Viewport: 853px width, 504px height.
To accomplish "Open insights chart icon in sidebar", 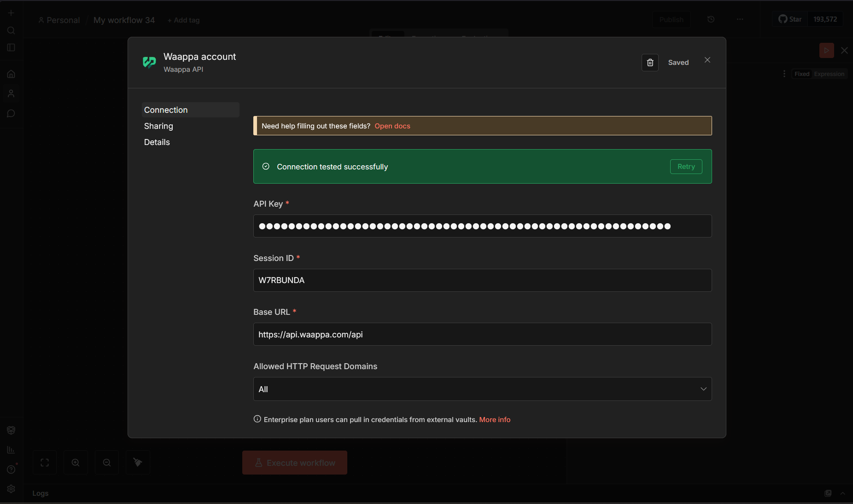I will coord(11,450).
